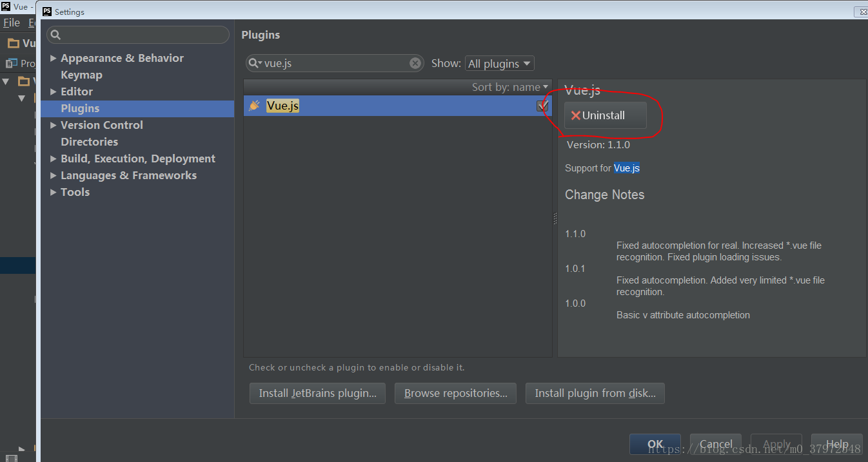Click Install JetBrains plugin button
The width and height of the screenshot is (868, 462).
(317, 393)
